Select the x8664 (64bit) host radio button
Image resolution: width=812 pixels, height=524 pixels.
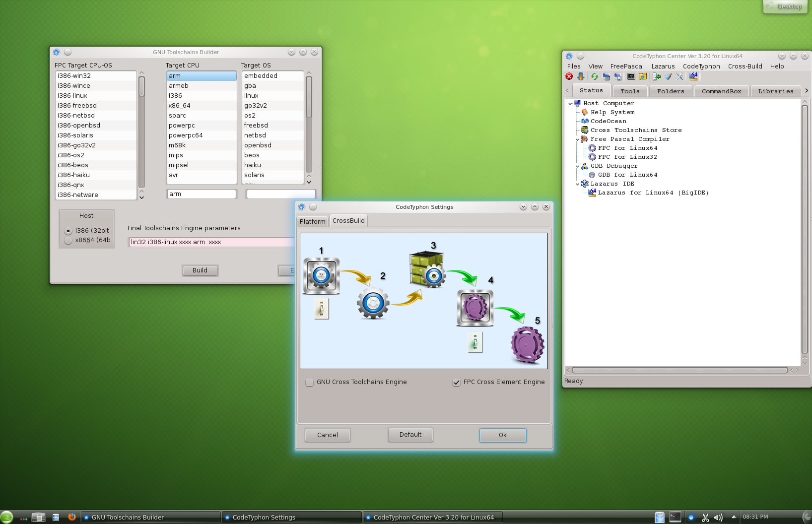point(68,240)
